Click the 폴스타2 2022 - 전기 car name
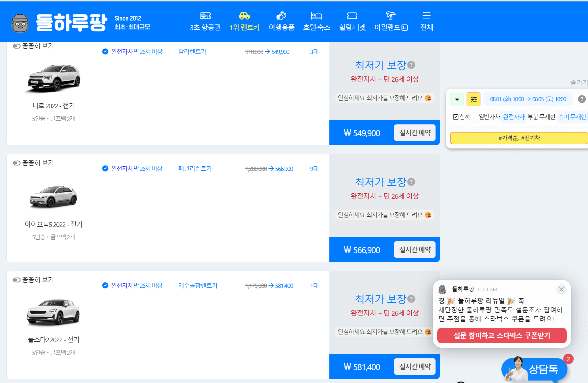The height and width of the screenshot is (383, 588). 54,340
